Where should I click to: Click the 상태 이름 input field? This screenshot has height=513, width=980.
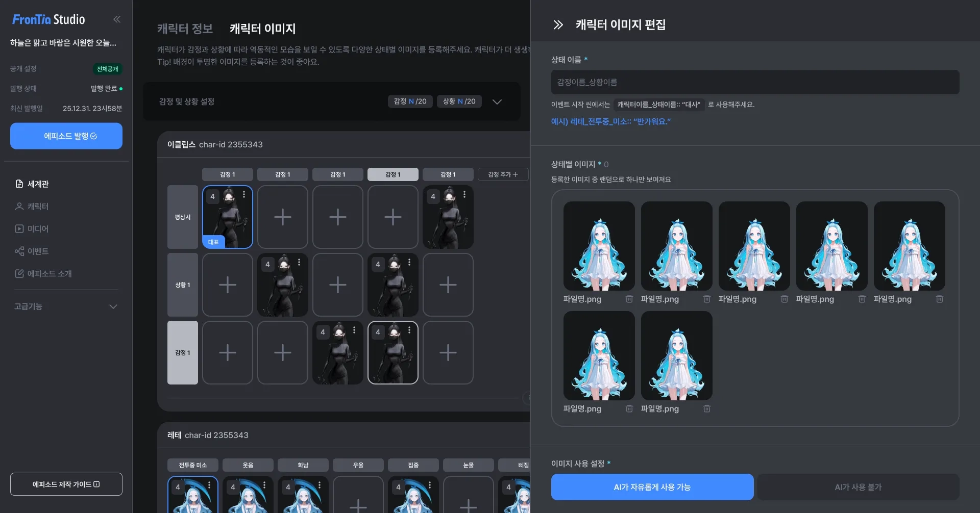(x=755, y=82)
